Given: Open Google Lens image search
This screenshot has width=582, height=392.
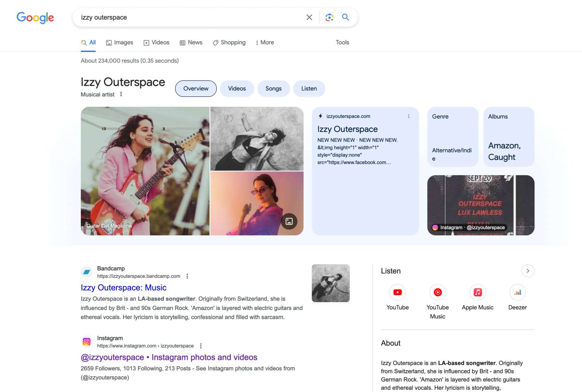Looking at the screenshot, I should 329,17.
